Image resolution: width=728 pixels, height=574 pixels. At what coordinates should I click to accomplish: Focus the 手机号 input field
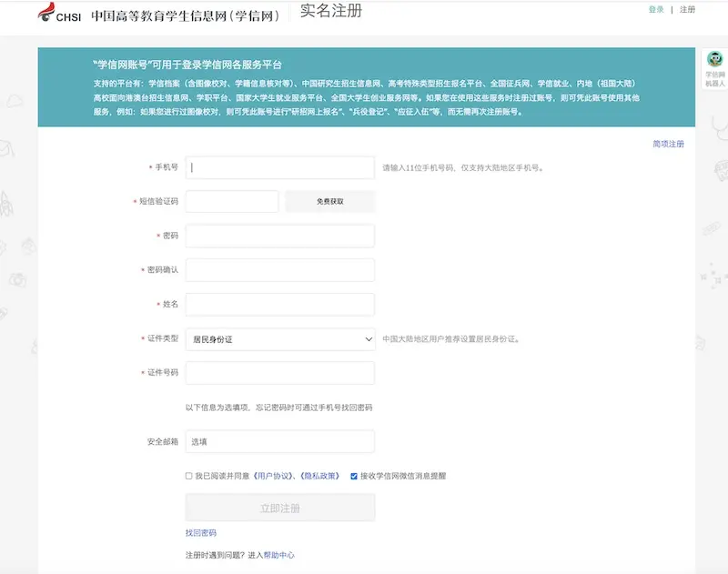280,167
